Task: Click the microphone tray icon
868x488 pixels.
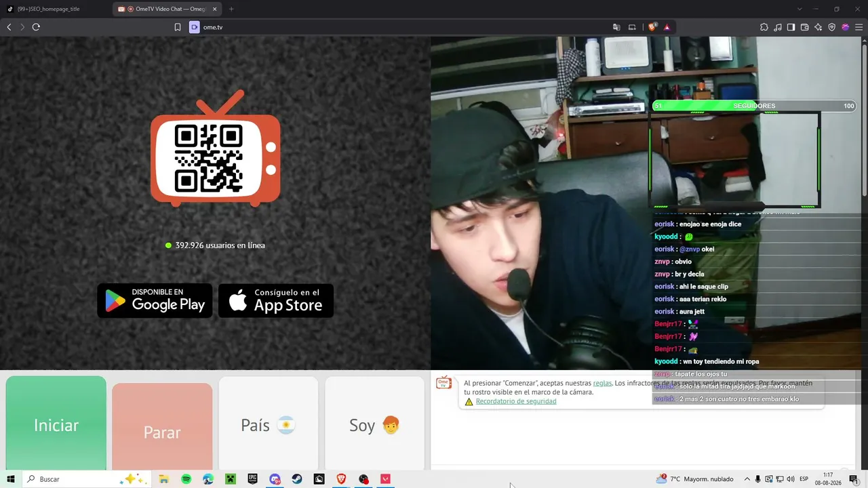Action: click(x=758, y=479)
